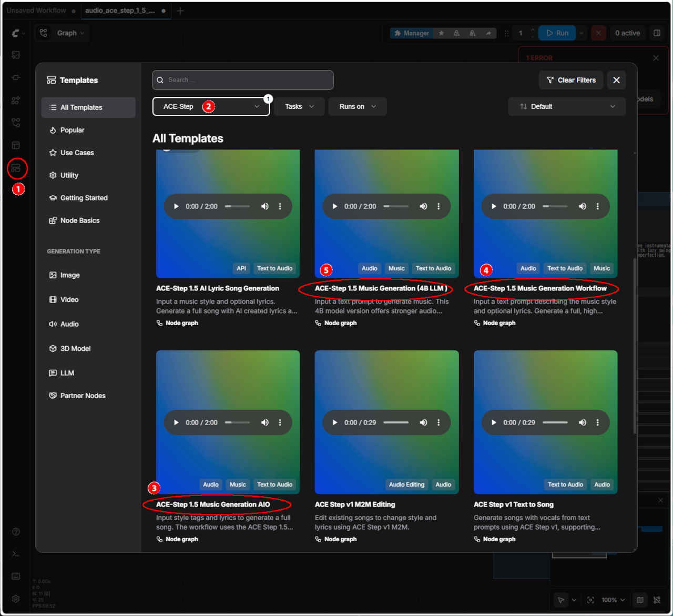Screen dimensions: 673x616
Task: Open the settings gear icon in sidebar
Action: coord(16,599)
